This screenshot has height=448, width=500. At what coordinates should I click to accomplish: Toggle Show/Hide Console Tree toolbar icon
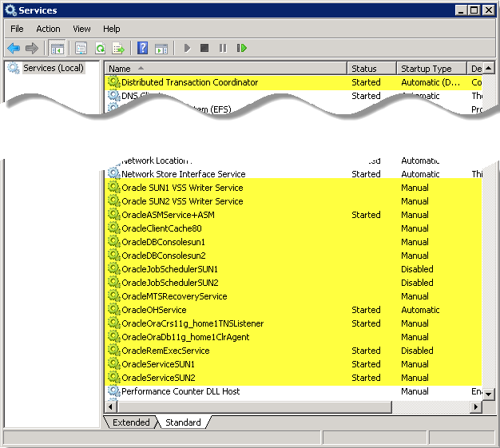click(x=57, y=49)
